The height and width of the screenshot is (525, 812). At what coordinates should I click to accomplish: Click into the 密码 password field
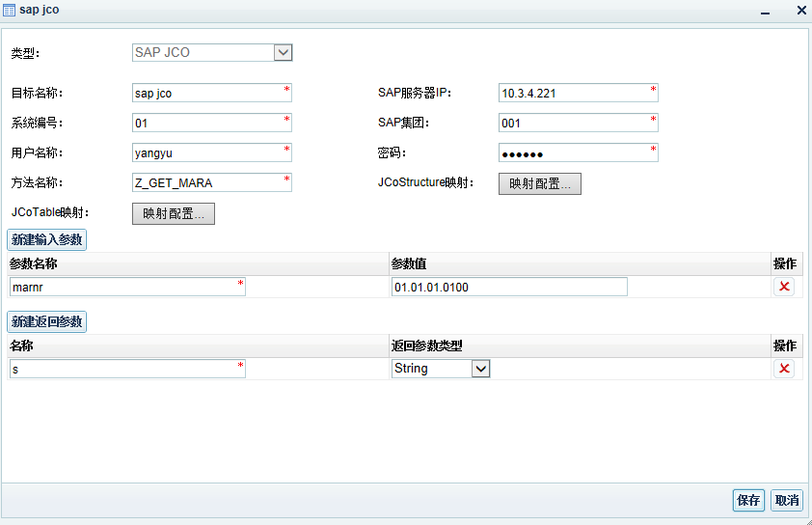point(577,153)
